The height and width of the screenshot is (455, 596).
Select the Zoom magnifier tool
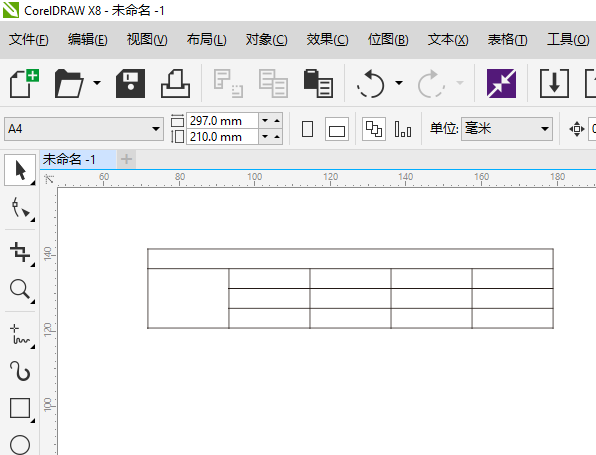[20, 289]
